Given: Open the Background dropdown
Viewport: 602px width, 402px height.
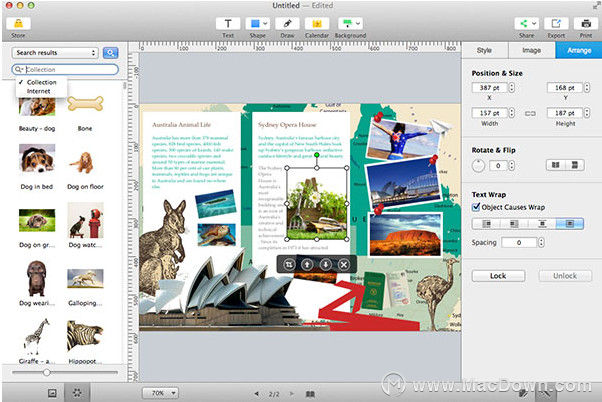Looking at the screenshot, I should point(358,24).
